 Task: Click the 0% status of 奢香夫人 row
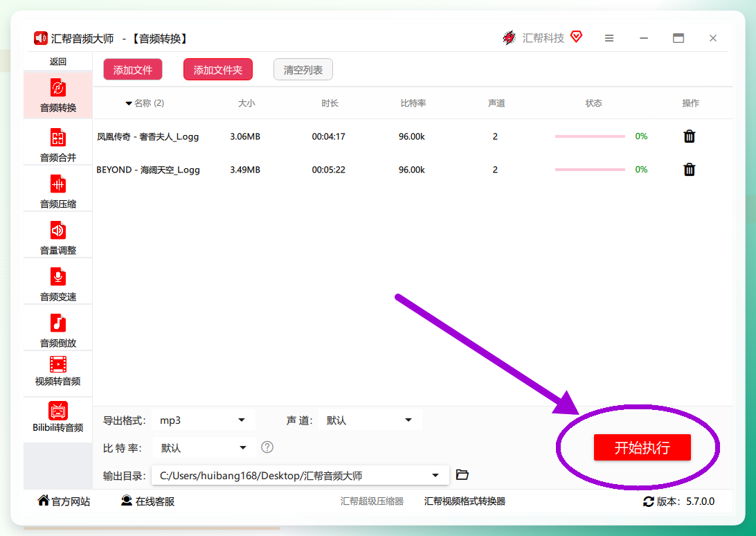(641, 136)
